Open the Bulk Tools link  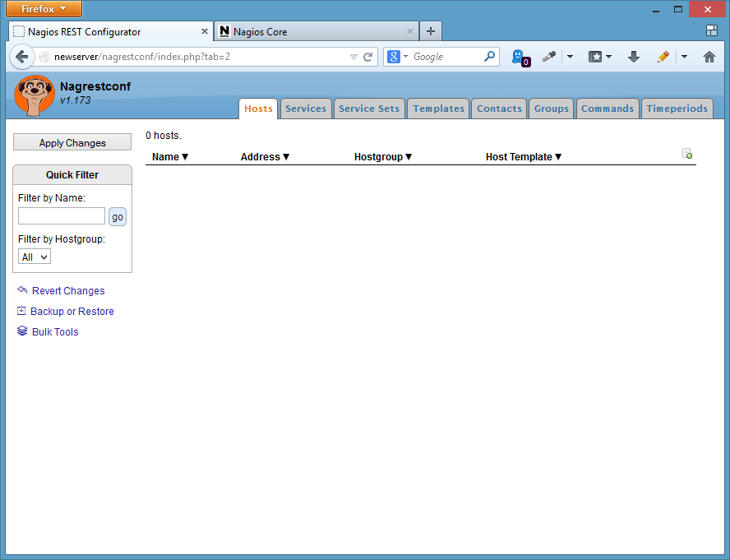point(55,331)
